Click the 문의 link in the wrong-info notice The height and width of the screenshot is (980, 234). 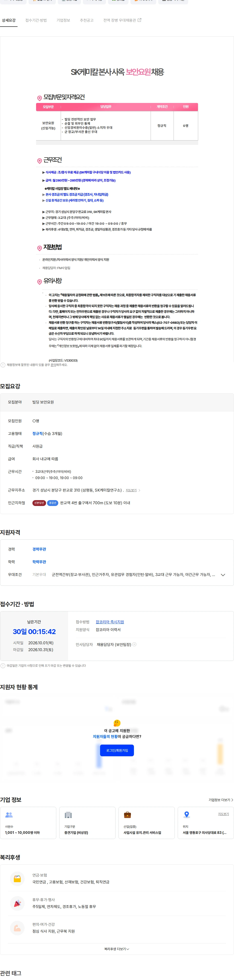coord(54,365)
